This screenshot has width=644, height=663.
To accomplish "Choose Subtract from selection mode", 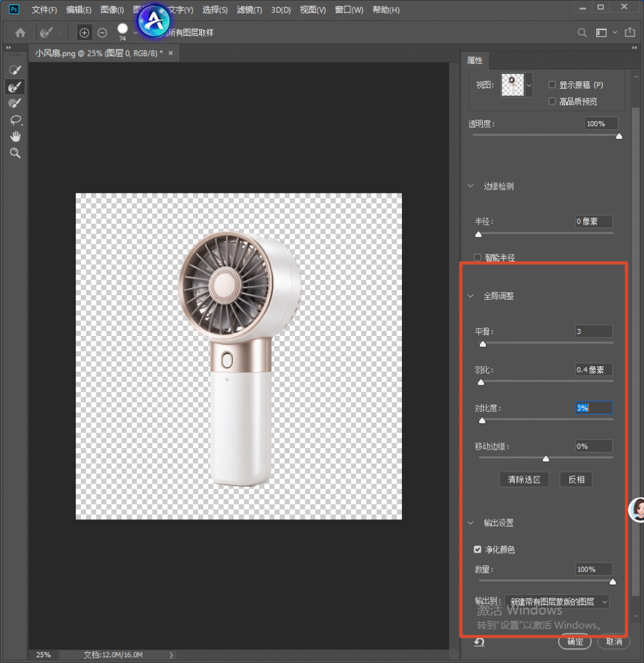I will 102,32.
